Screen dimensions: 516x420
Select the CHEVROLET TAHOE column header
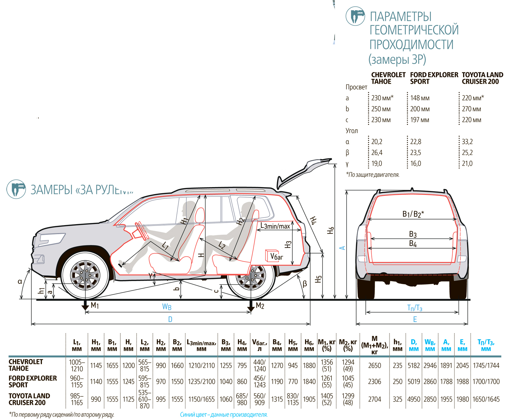pyautogui.click(x=388, y=78)
